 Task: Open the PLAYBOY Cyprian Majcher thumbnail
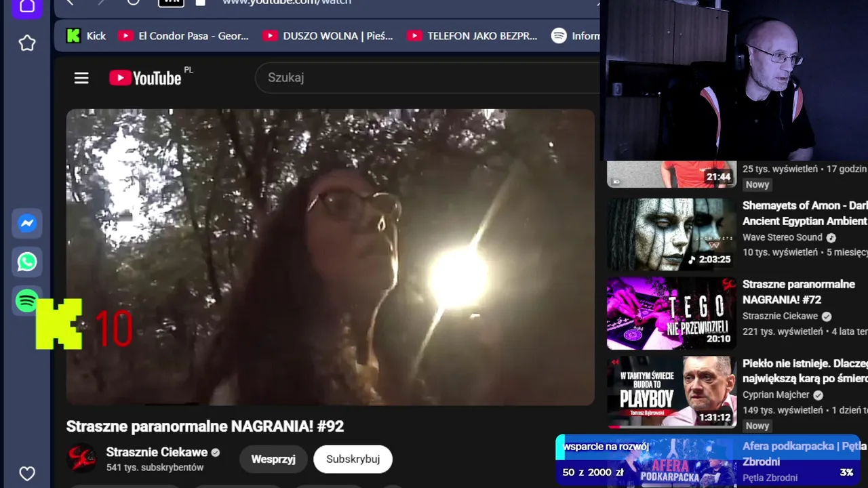coord(671,392)
